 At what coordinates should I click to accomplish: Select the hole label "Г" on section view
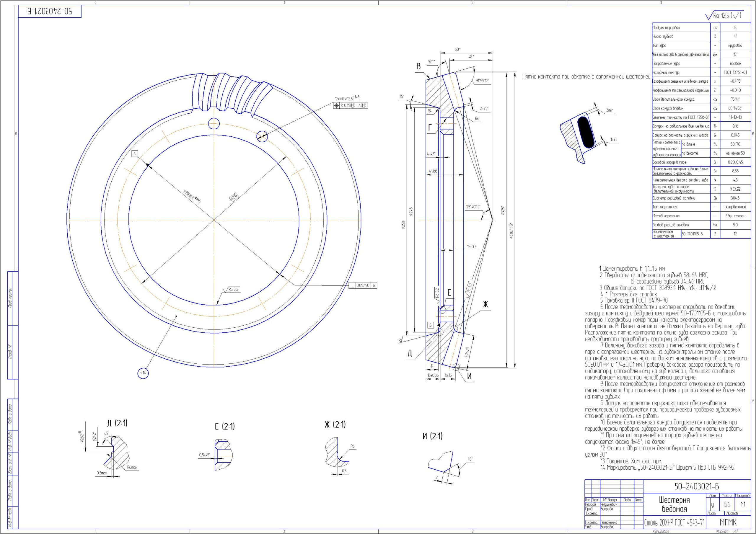pyautogui.click(x=430, y=128)
